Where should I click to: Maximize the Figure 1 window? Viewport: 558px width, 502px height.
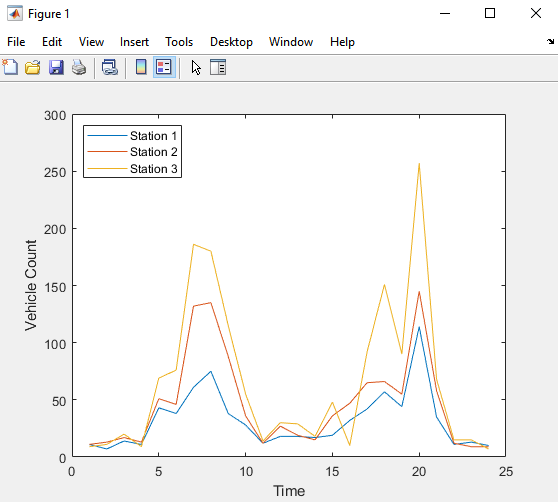[x=490, y=14]
